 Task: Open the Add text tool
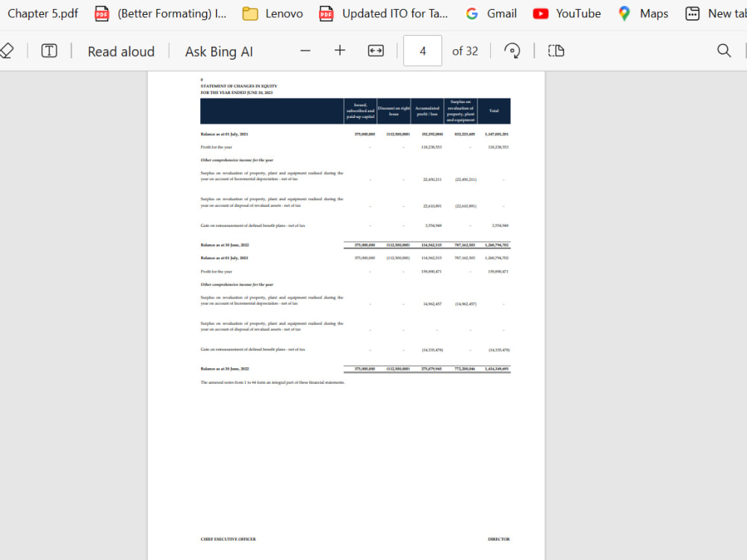pyautogui.click(x=47, y=50)
